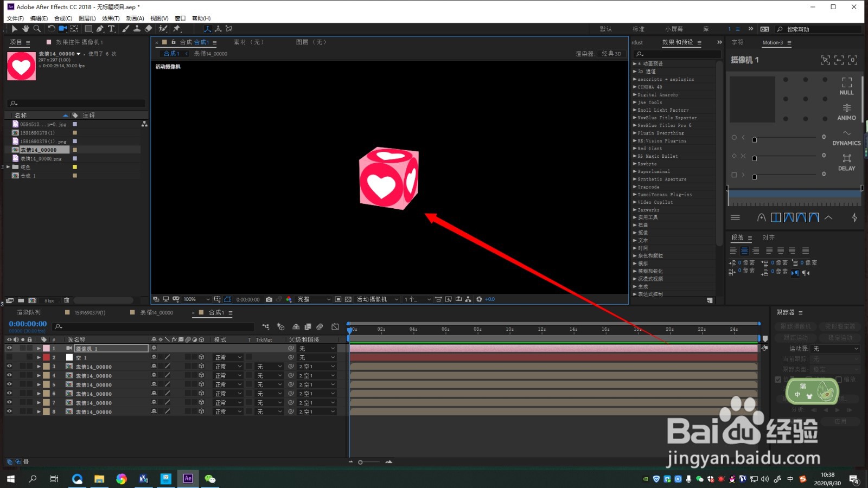The width and height of the screenshot is (868, 488).
Task: Enable Local Axis mode
Action: point(207,29)
